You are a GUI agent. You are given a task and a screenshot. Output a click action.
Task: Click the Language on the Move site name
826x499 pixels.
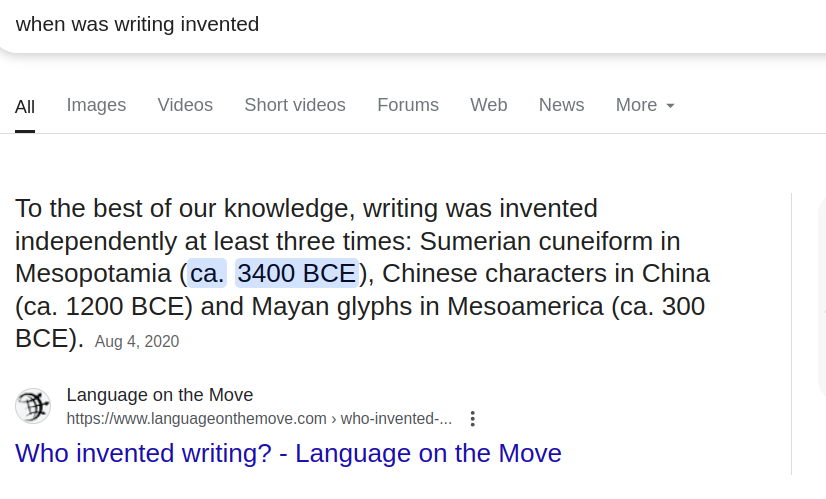(160, 395)
